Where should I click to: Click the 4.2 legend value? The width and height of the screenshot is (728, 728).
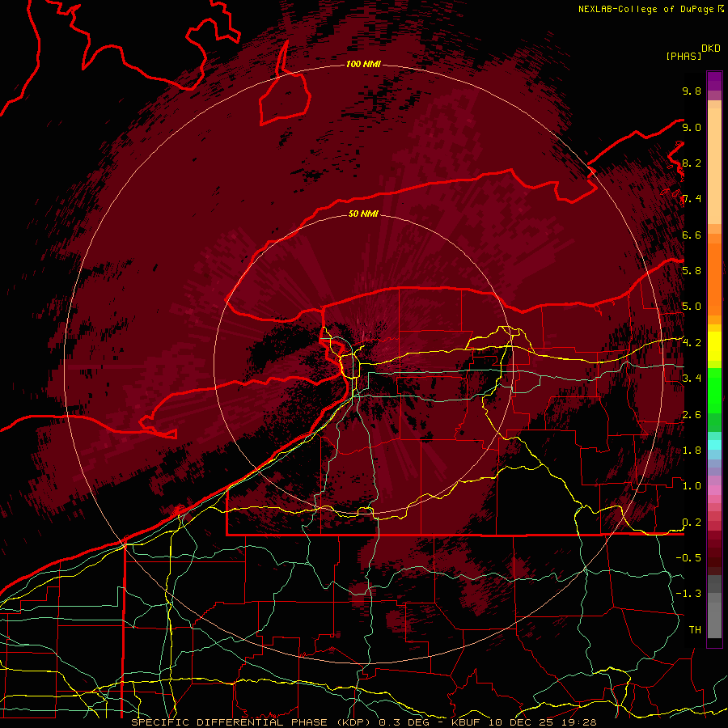tap(692, 343)
